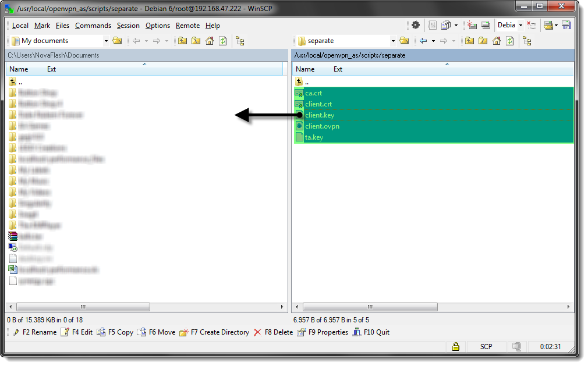This screenshot has width=588, height=366.
Task: Open the Files menu
Action: (62, 26)
